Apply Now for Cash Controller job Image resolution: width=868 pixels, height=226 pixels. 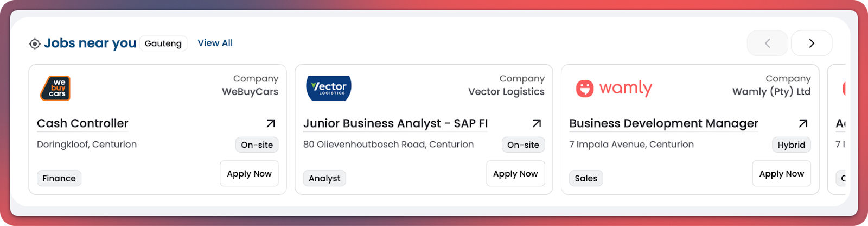249,174
